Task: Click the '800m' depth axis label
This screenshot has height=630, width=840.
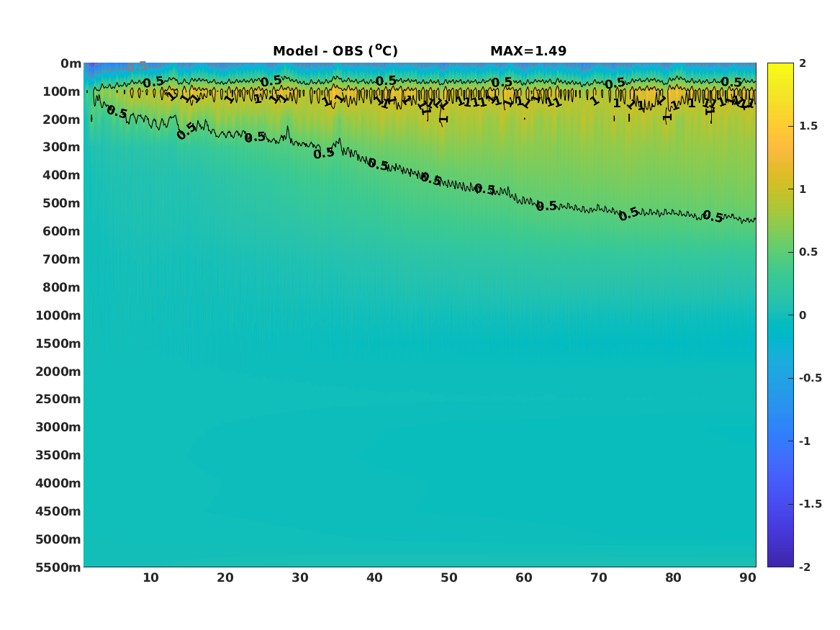Action: click(x=62, y=288)
